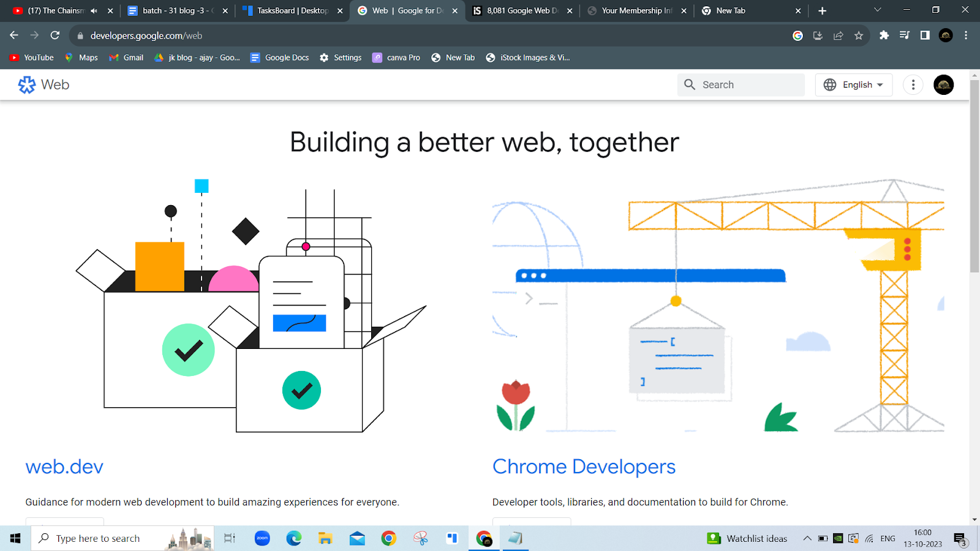Click the share page icon in address bar
This screenshot has height=551, width=980.
839,36
